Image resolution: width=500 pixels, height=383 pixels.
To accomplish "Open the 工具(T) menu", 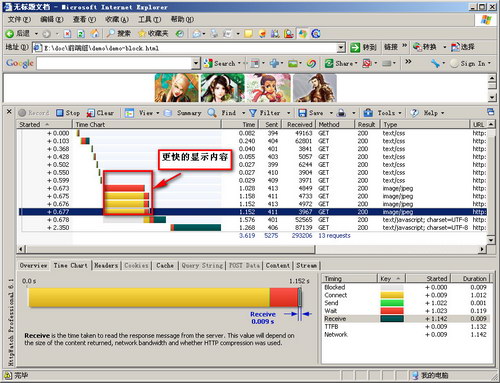I will pos(150,19).
